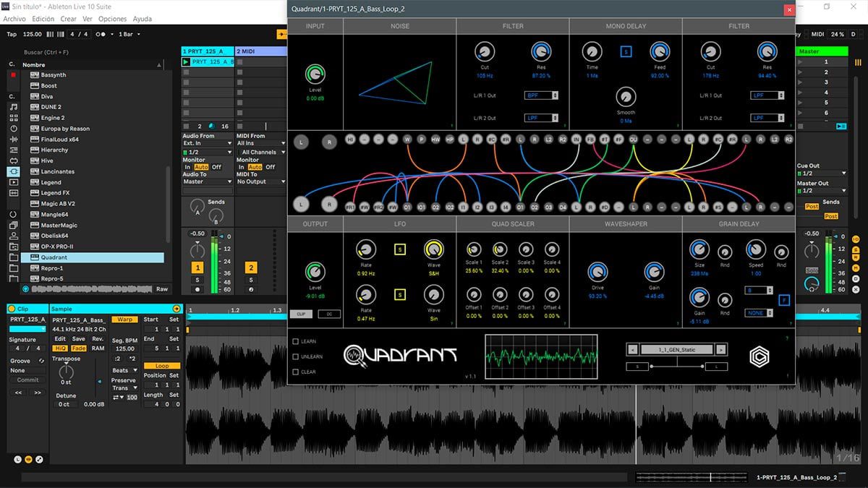Open Audio From Ext. In dropdown

[207, 144]
